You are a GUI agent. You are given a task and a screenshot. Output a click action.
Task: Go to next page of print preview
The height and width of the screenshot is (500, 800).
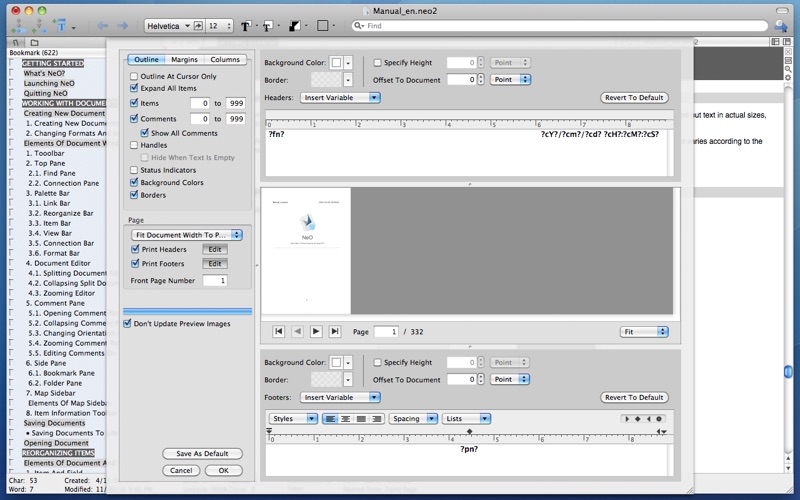[x=316, y=332]
